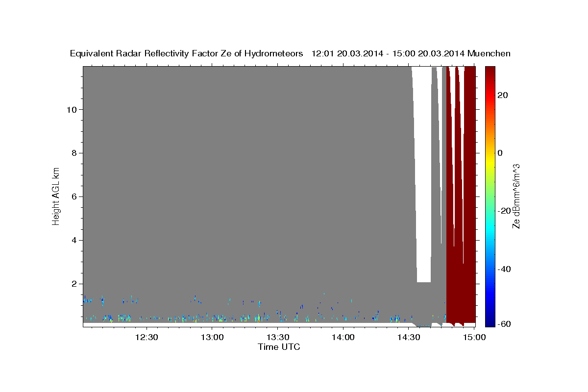This screenshot has height=392, width=588.
Task: Click the colorbar label '0'
Action: (x=500, y=153)
